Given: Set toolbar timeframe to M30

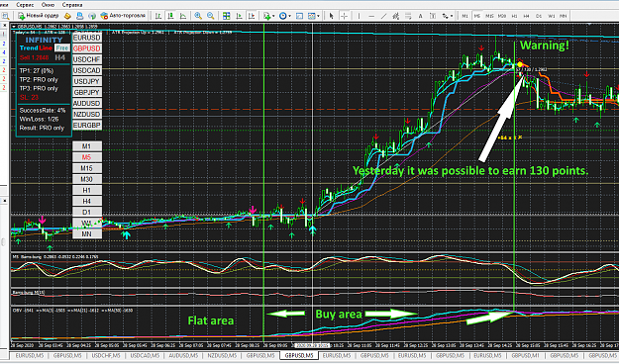Looking at the screenshot, I should [x=502, y=16].
